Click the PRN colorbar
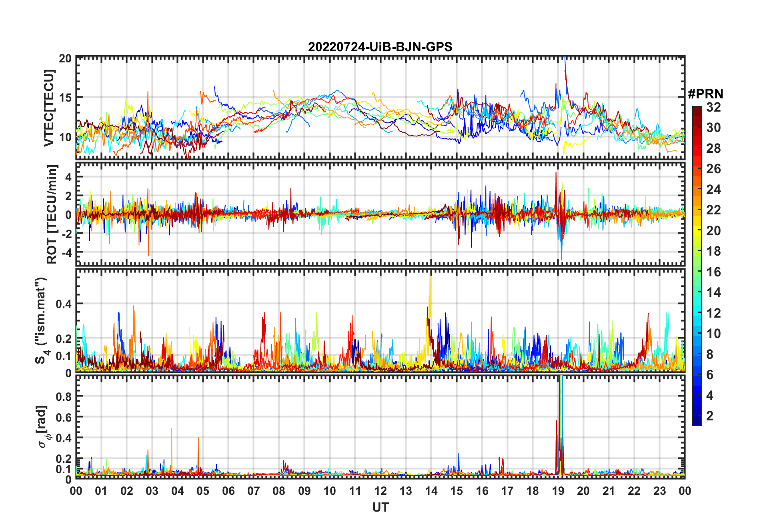The image size is (761, 532). (697, 266)
